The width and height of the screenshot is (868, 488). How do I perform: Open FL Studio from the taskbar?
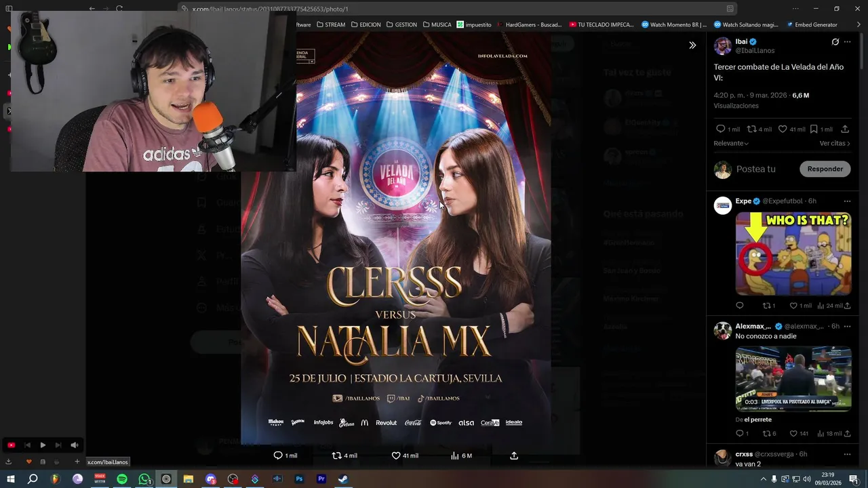[x=56, y=479]
